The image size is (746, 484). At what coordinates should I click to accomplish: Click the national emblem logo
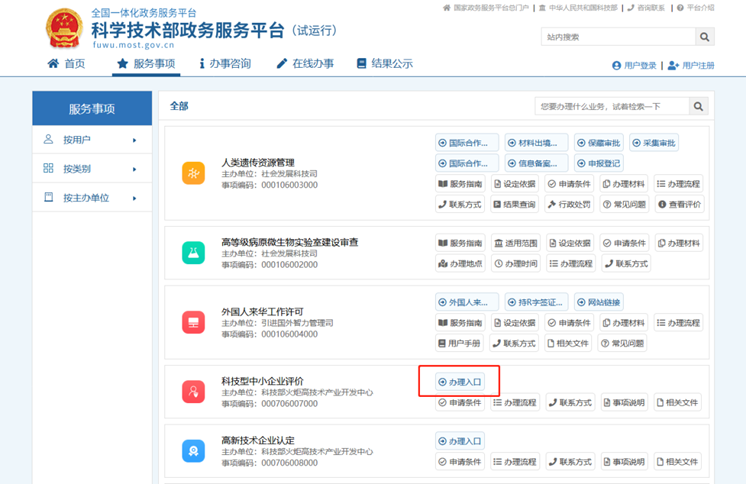coord(65,29)
